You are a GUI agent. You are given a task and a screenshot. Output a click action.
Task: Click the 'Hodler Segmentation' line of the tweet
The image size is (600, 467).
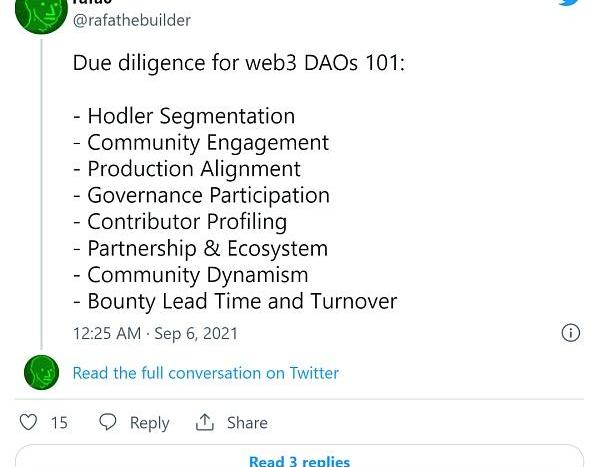click(x=184, y=116)
